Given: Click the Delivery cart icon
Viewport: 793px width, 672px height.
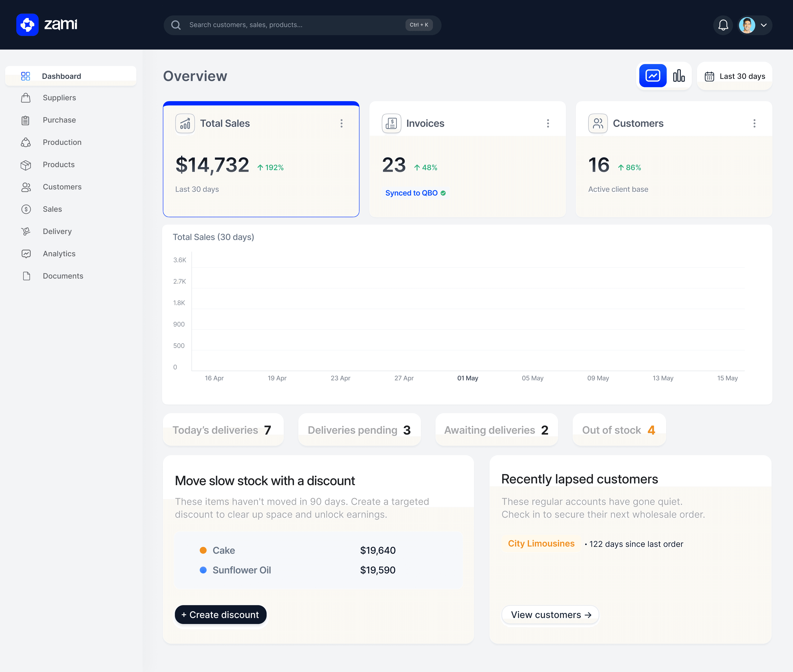Looking at the screenshot, I should (26, 231).
